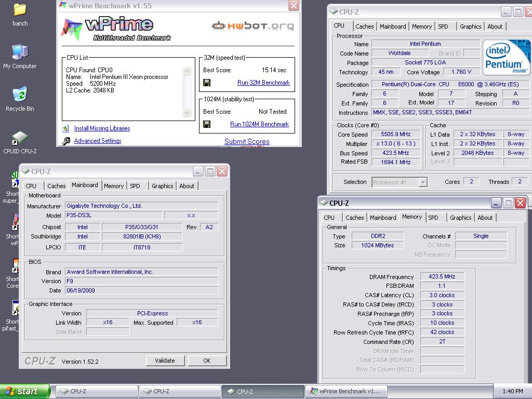Open Install Missing Libraries link
This screenshot has height=399, width=532.
click(102, 128)
